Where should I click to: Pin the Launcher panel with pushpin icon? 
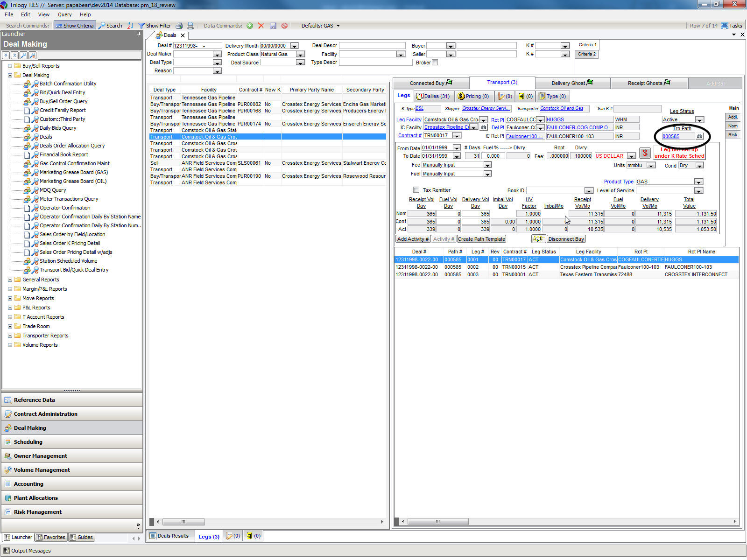coord(139,34)
